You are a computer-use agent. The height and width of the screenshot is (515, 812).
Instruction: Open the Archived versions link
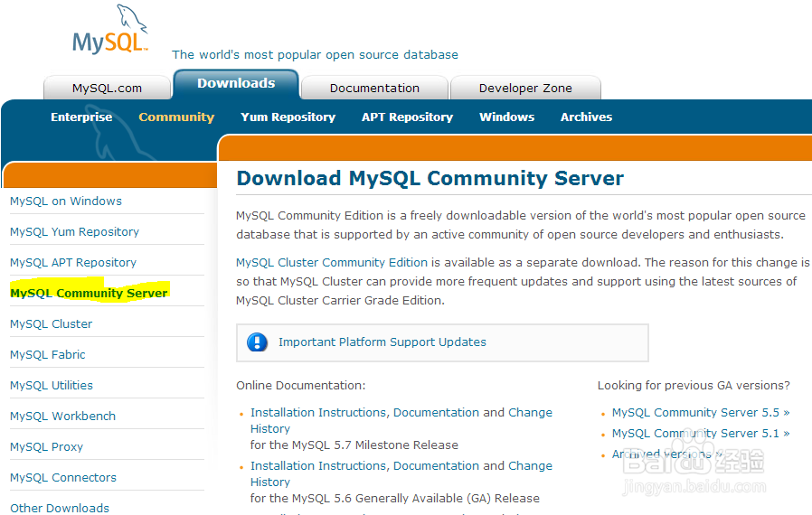click(667, 454)
